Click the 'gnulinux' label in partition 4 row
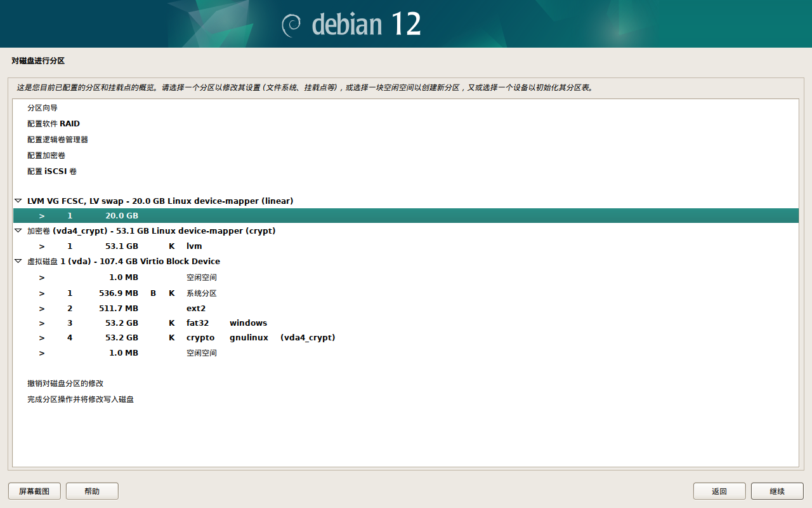The height and width of the screenshot is (508, 812). 249,338
